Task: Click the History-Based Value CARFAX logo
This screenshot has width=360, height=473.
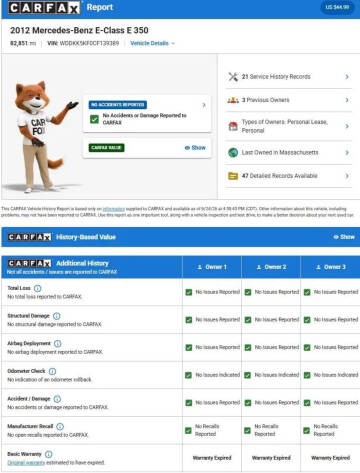Action: point(30,237)
